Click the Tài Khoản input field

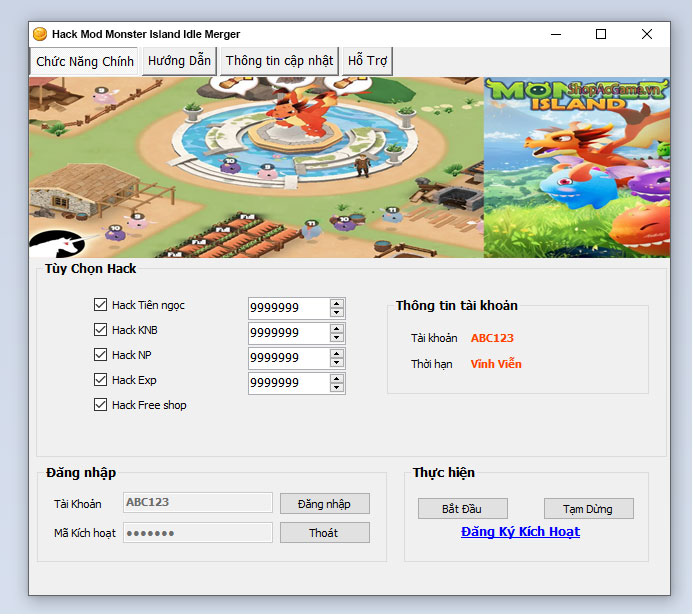pyautogui.click(x=198, y=503)
